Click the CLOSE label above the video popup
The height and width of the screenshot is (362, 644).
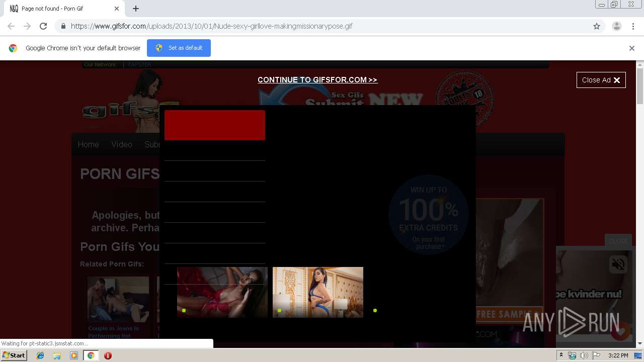coord(618,241)
